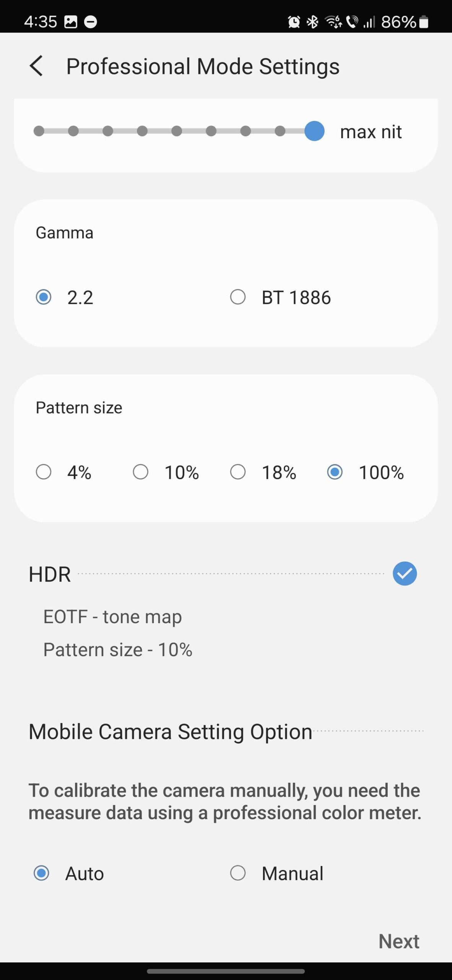Select Manual camera setting

238,873
